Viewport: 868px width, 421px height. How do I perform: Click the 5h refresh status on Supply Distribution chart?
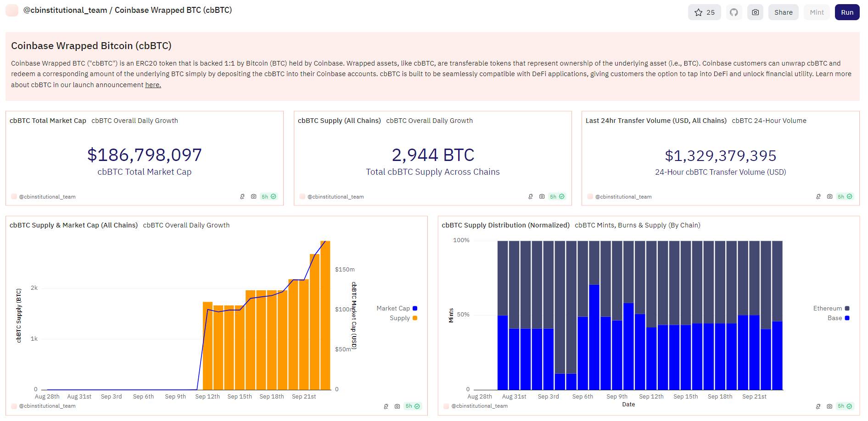[845, 406]
